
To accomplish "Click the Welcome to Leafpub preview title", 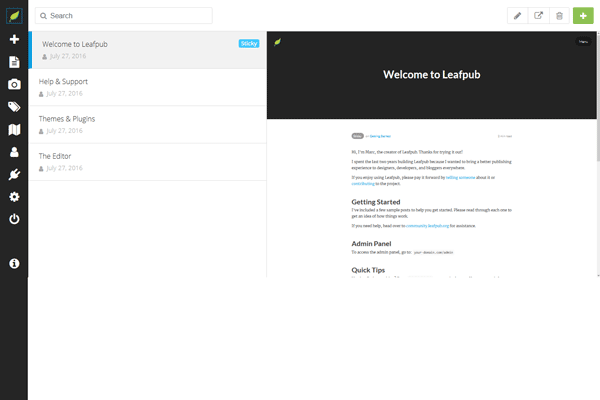I will 432,75.
